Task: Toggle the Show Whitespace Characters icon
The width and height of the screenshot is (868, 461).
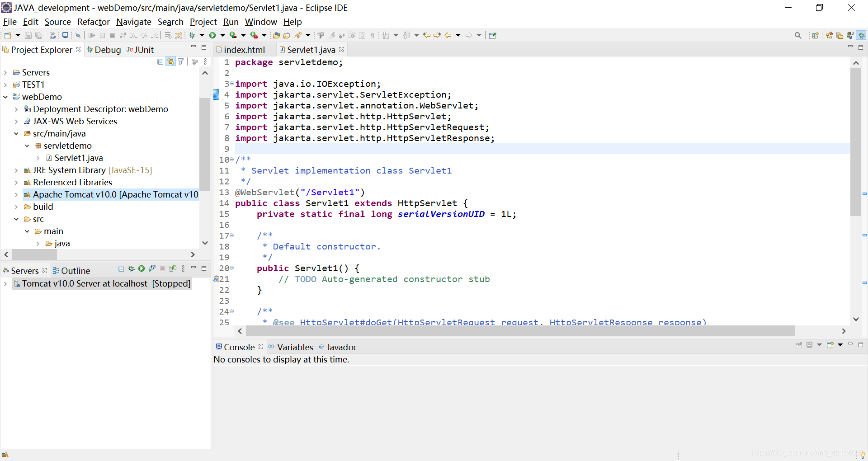Action: coord(373,35)
